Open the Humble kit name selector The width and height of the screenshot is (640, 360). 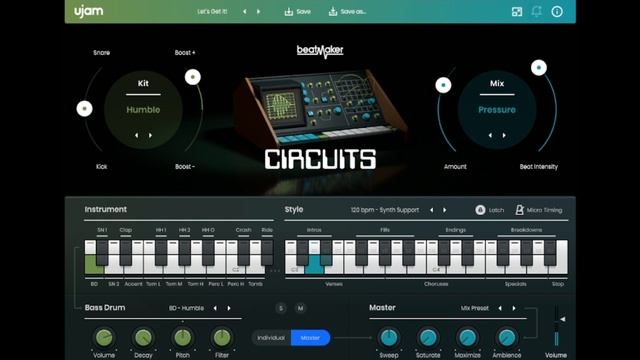[x=143, y=109]
